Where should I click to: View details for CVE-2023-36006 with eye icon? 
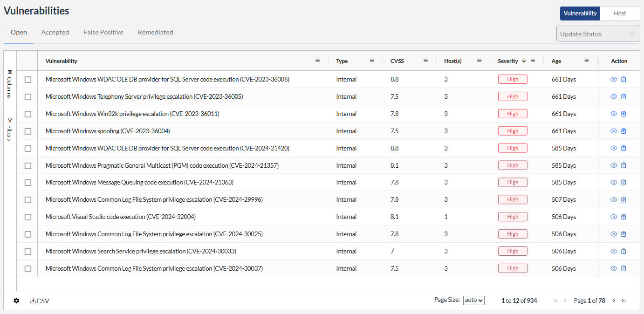pos(614,80)
